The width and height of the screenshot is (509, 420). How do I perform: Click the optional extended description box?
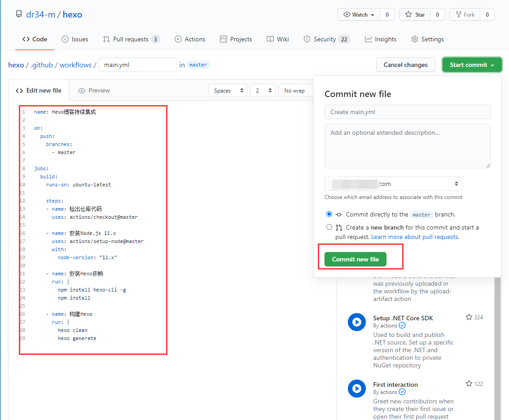408,146
